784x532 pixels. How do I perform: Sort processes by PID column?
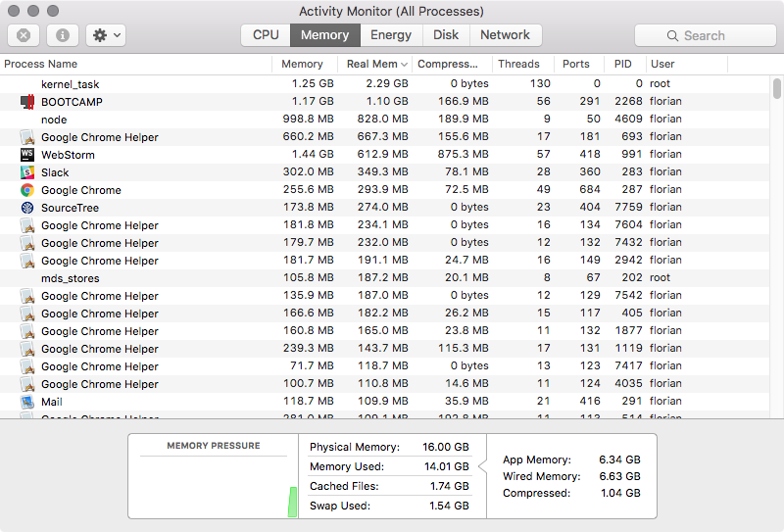pyautogui.click(x=622, y=65)
